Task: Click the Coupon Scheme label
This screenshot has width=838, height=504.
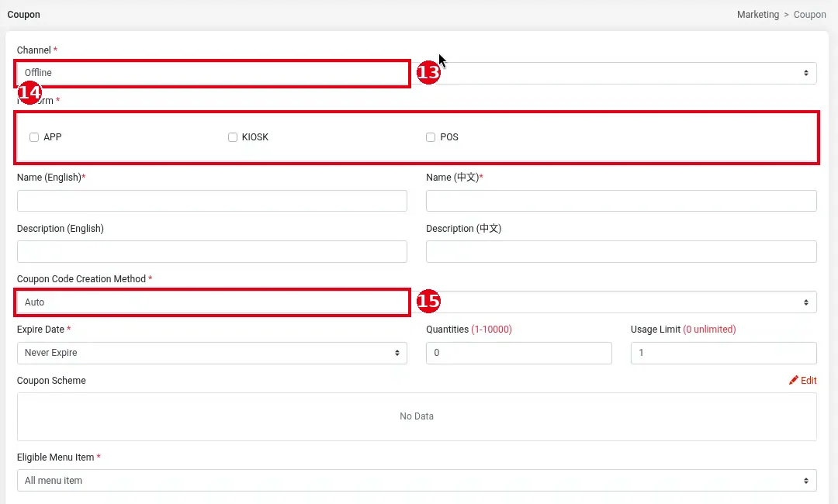Action: point(51,380)
